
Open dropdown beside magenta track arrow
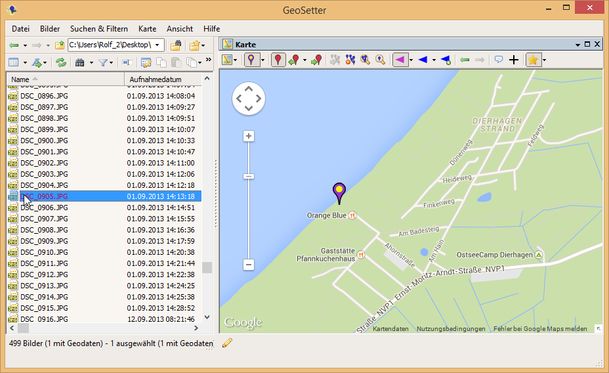click(x=411, y=60)
